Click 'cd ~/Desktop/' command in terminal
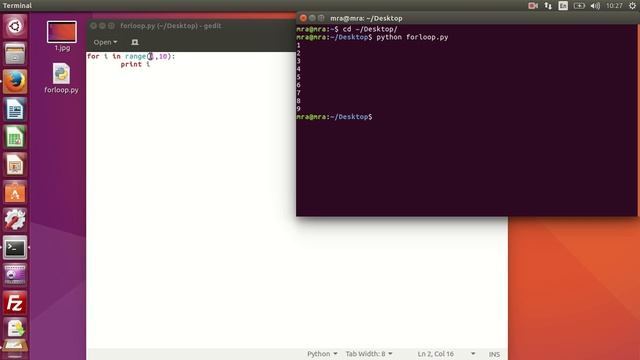Screen dimensions: 640x360 click(370, 29)
